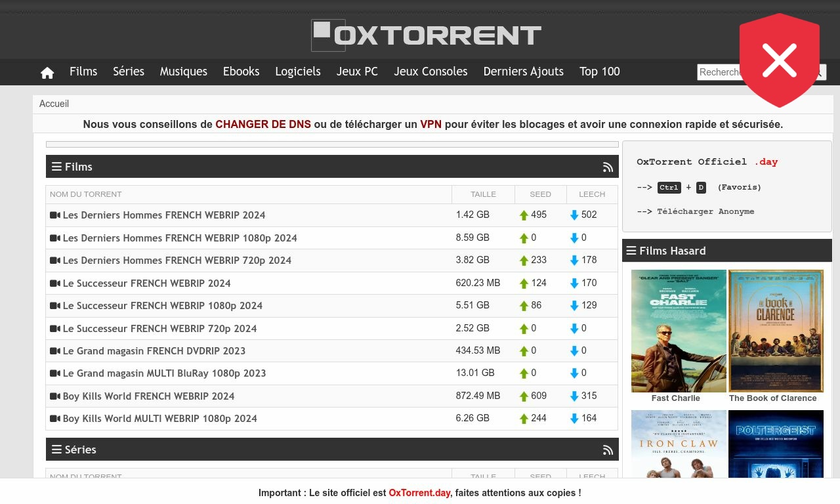840x504 pixels.
Task: Click camera icon of Le Grand magasin DVDRIP
Action: click(55, 351)
